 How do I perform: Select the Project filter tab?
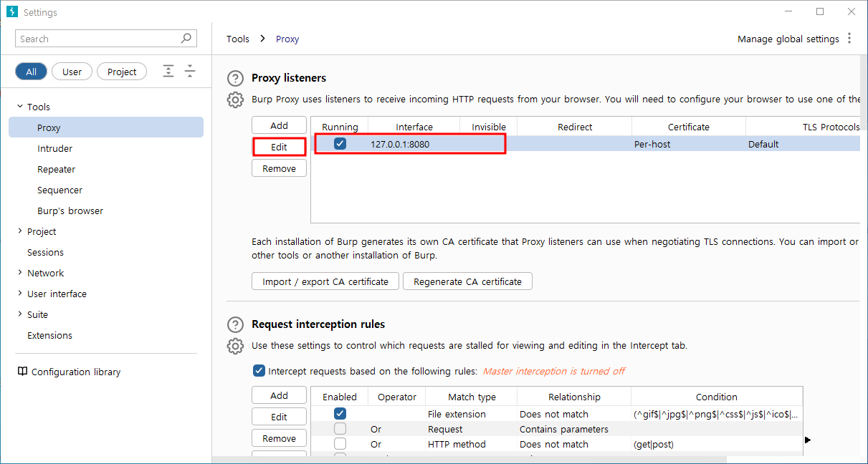(x=122, y=72)
